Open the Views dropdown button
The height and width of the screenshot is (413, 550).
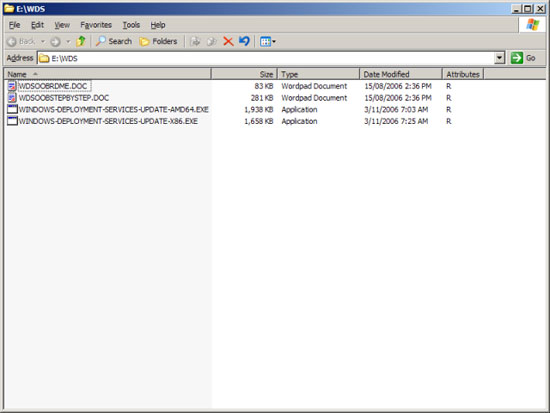pos(268,41)
